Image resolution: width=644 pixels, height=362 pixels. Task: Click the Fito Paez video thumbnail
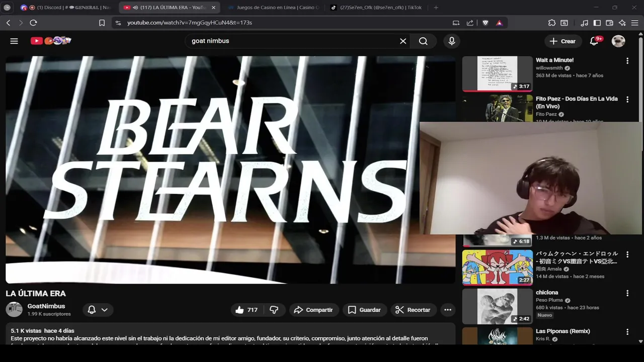pos(497,109)
